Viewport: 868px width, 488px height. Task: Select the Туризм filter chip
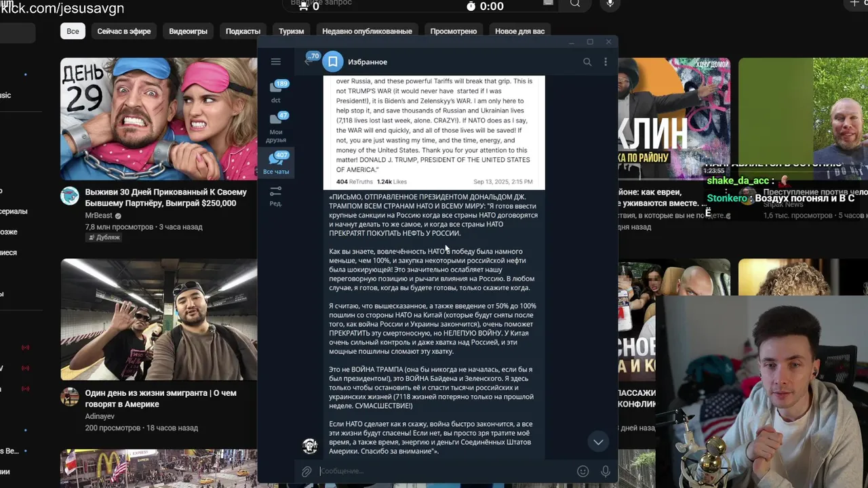(291, 31)
